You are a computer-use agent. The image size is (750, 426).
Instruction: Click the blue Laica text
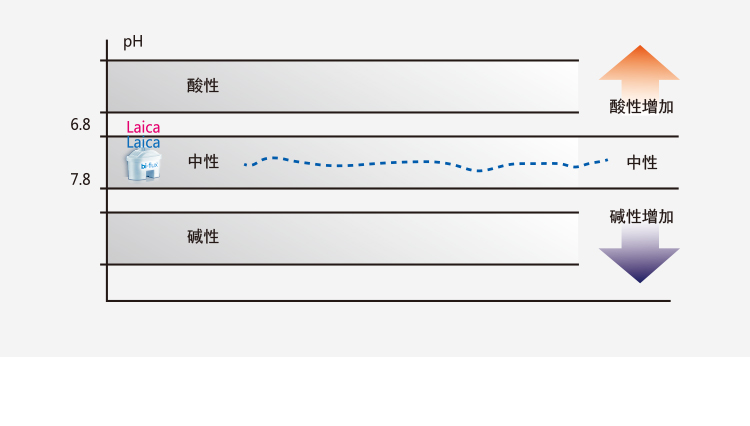pos(143,143)
